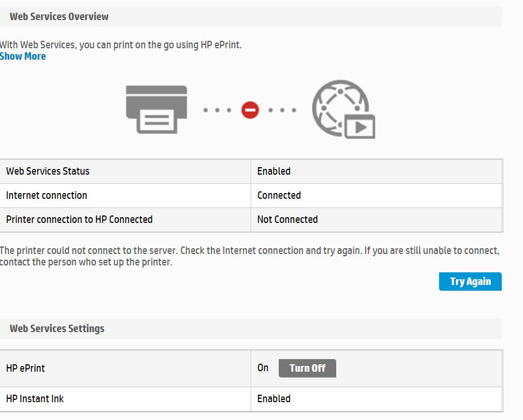The height and width of the screenshot is (420, 523).
Task: Click the printer icon in the connection diagram
Action: pyautogui.click(x=156, y=110)
